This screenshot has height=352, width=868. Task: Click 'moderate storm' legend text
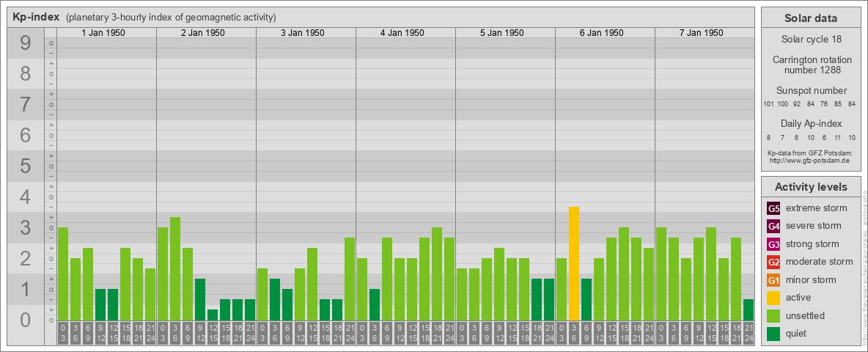point(820,262)
